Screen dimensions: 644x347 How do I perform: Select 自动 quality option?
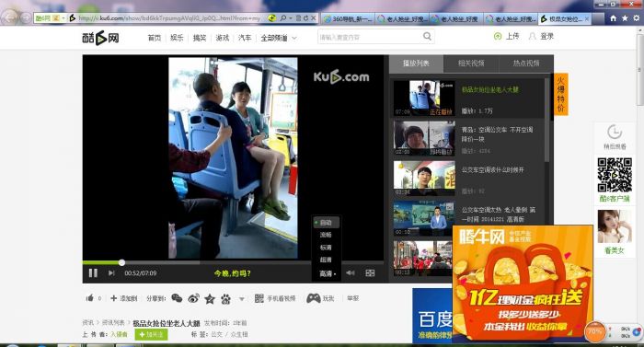point(326,223)
